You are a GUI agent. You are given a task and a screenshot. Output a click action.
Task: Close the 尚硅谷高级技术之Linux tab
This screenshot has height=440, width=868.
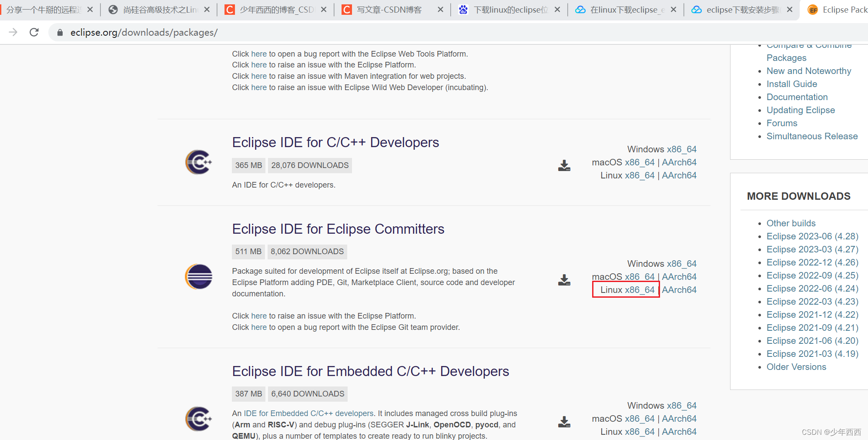pyautogui.click(x=207, y=10)
